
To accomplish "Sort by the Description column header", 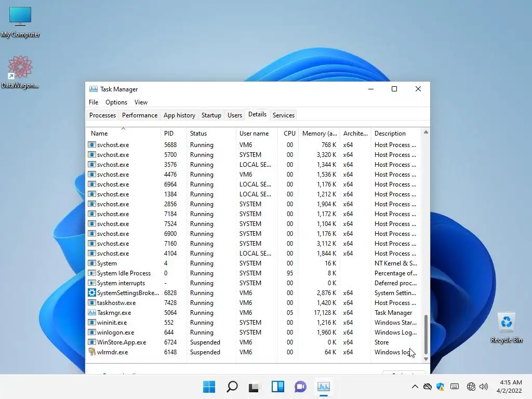I will coord(396,134).
